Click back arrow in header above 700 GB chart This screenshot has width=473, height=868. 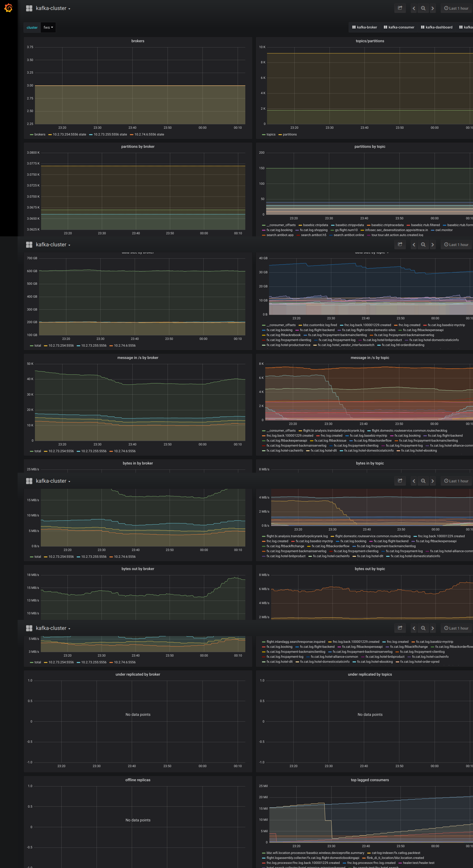(414, 245)
